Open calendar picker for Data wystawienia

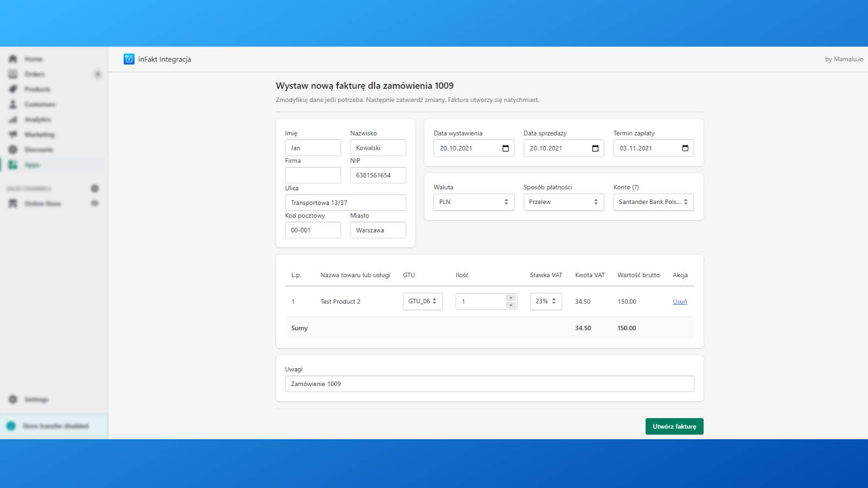pos(506,148)
